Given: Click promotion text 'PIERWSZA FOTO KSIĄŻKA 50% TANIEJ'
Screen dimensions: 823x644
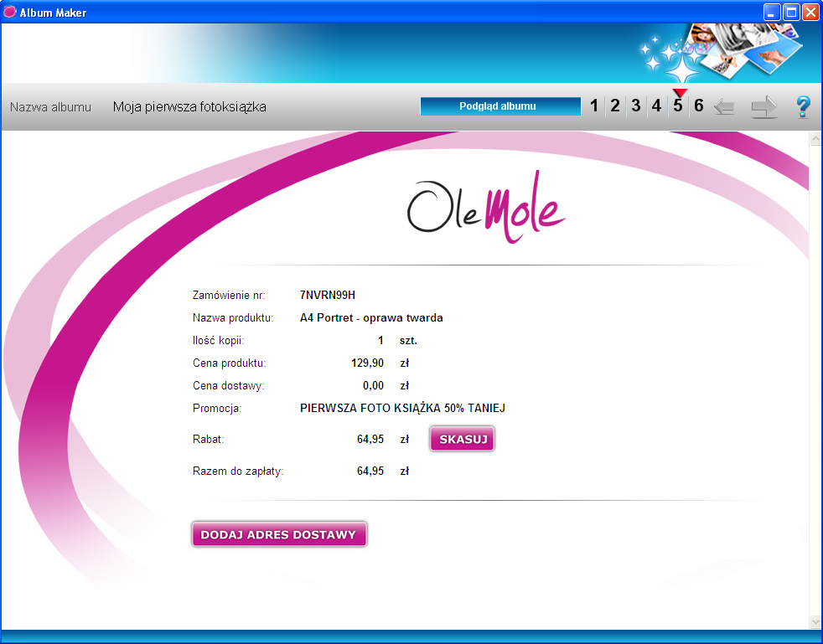Looking at the screenshot, I should (x=402, y=408).
